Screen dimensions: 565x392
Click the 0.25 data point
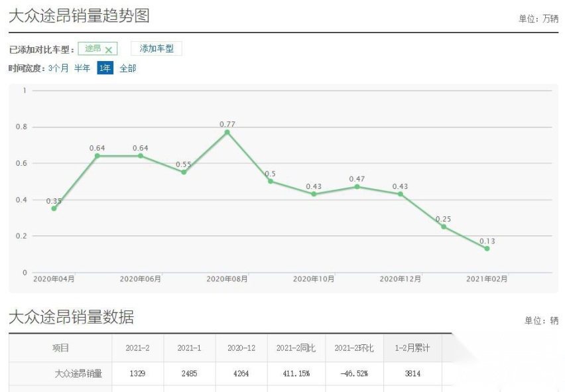[x=444, y=227]
